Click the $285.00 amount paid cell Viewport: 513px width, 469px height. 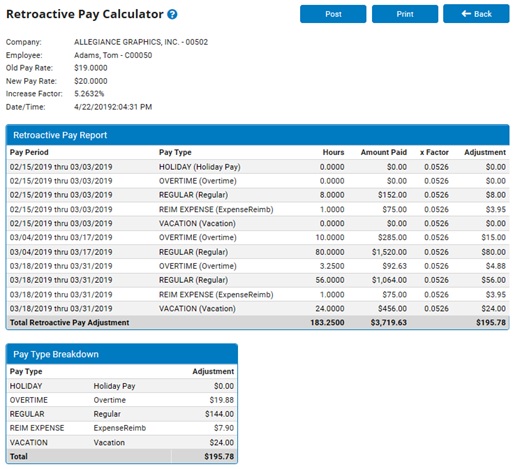[x=392, y=237]
